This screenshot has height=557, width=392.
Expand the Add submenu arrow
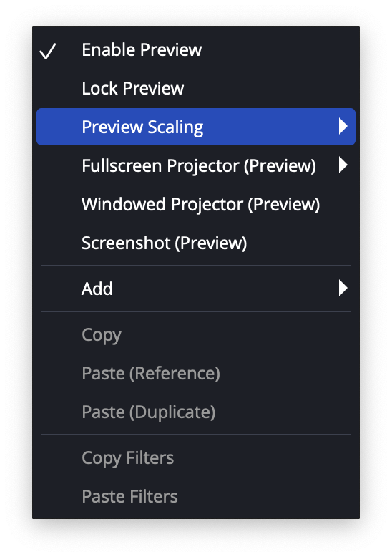pos(343,288)
